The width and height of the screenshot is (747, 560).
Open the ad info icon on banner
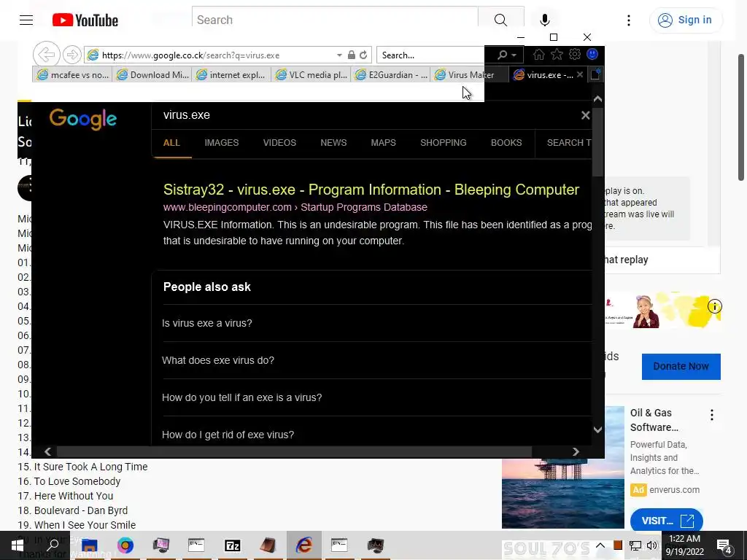(x=715, y=306)
